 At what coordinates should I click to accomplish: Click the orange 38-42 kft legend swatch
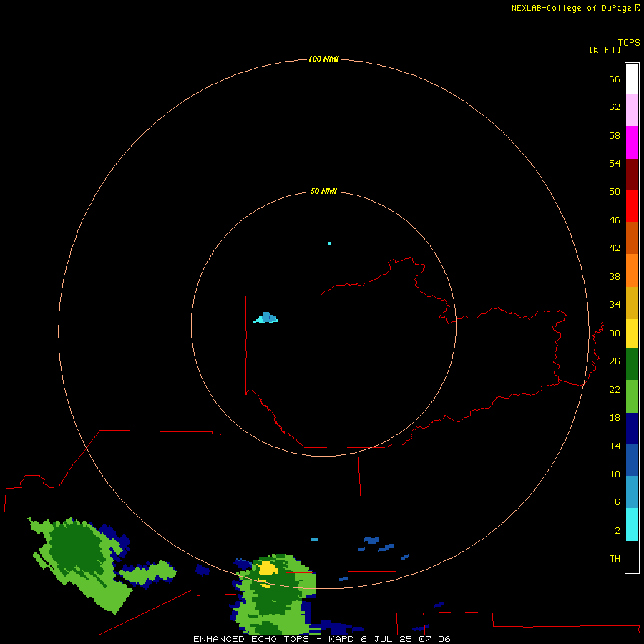tap(632, 270)
